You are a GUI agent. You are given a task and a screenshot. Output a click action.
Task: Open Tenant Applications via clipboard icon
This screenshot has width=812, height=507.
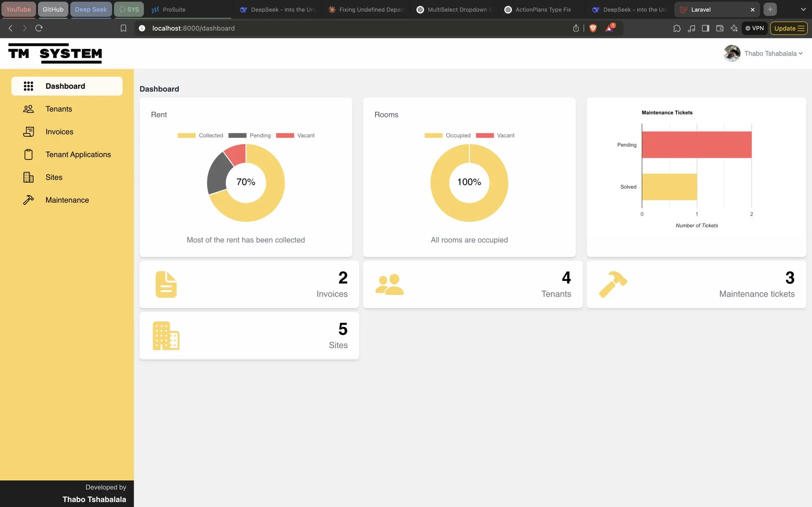(x=29, y=154)
